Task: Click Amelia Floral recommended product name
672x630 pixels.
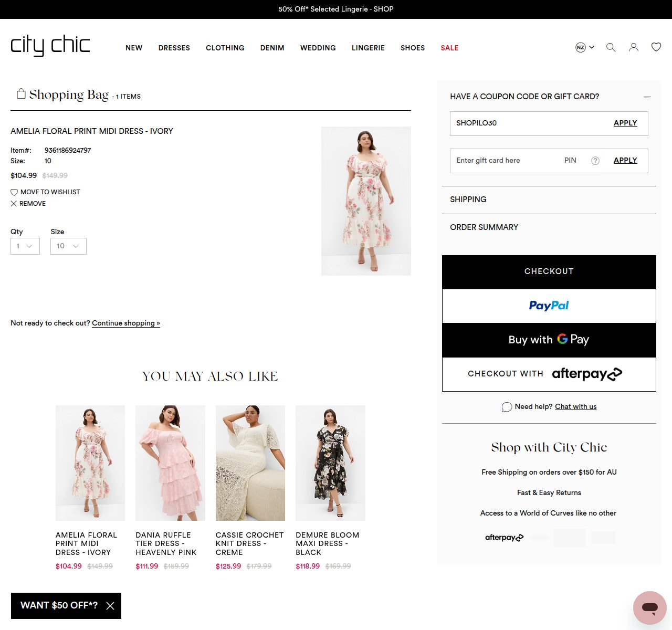Action: pos(87,544)
